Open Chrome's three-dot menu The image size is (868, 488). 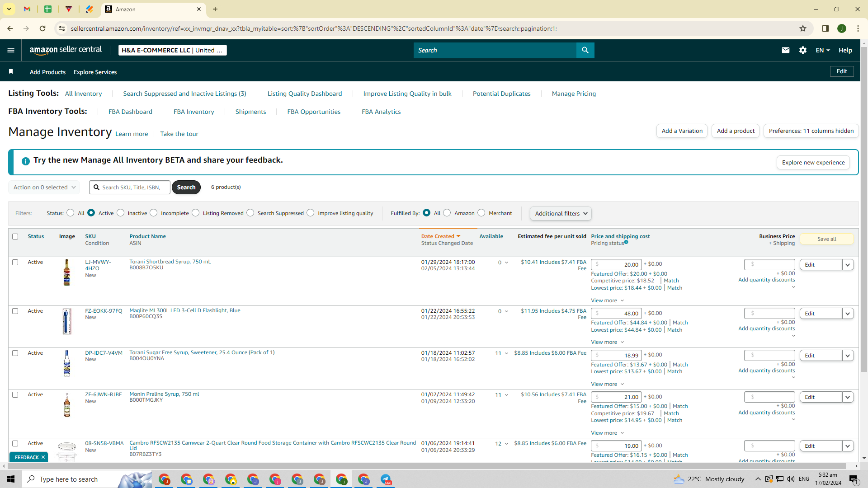[x=858, y=28]
